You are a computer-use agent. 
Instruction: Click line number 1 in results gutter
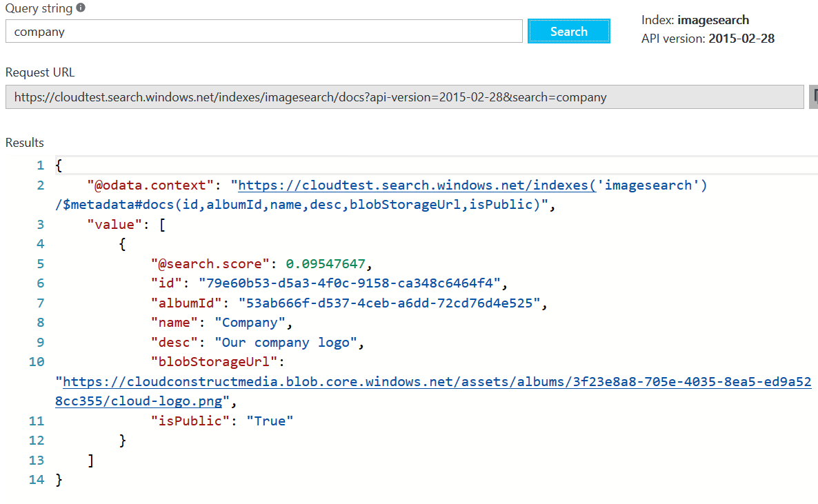tap(40, 165)
